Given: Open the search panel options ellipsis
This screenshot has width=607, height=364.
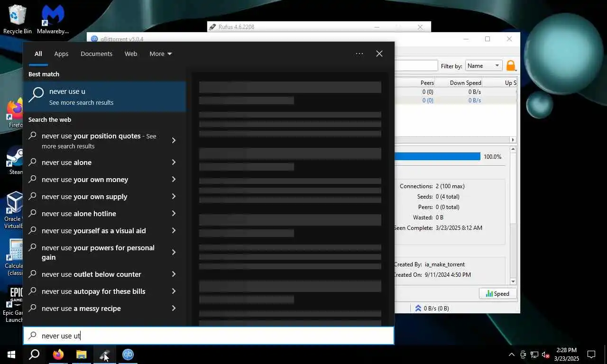Looking at the screenshot, I should 359,54.
